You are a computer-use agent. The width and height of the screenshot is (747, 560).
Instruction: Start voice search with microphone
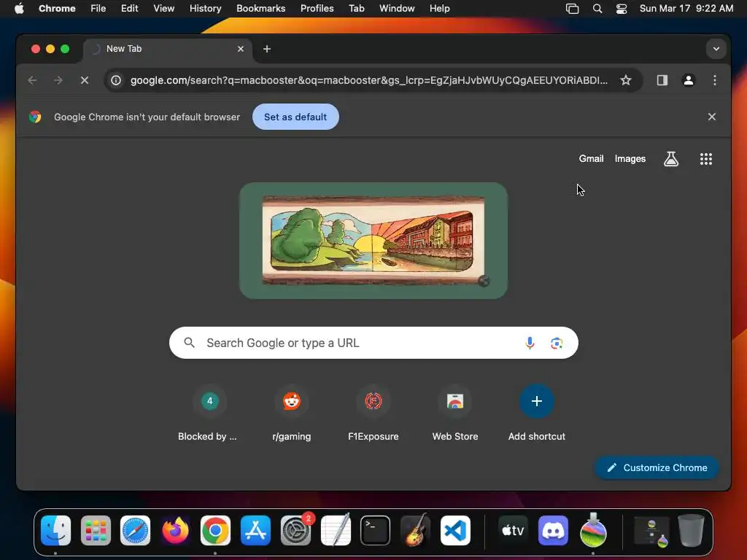[x=530, y=343]
